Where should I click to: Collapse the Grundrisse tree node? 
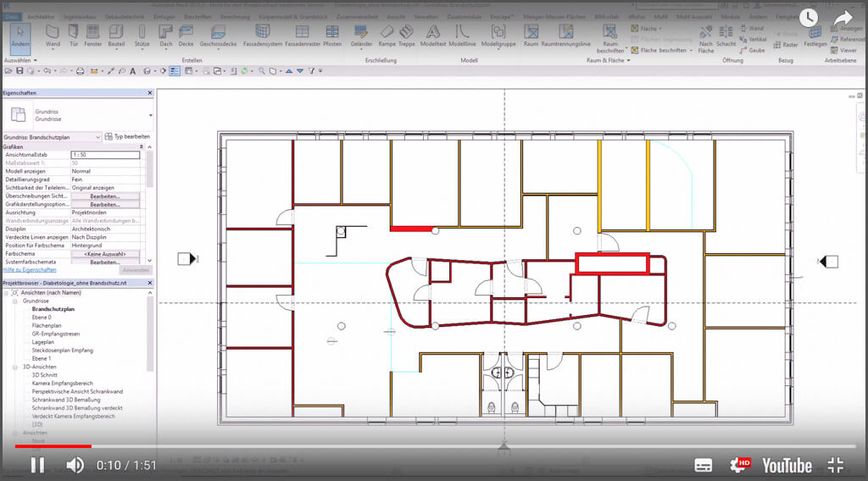tap(16, 301)
